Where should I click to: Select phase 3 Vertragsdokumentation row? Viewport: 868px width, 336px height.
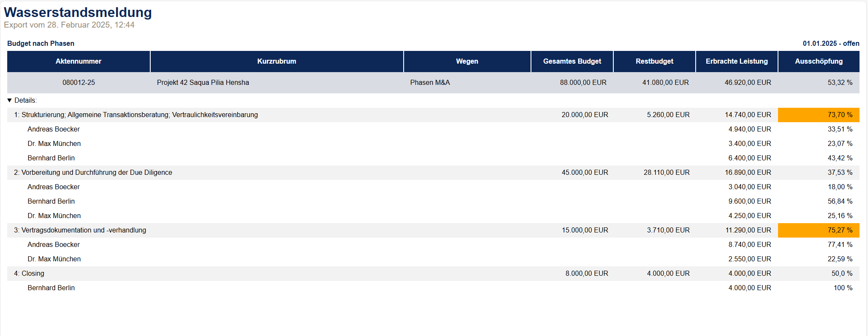coord(80,230)
